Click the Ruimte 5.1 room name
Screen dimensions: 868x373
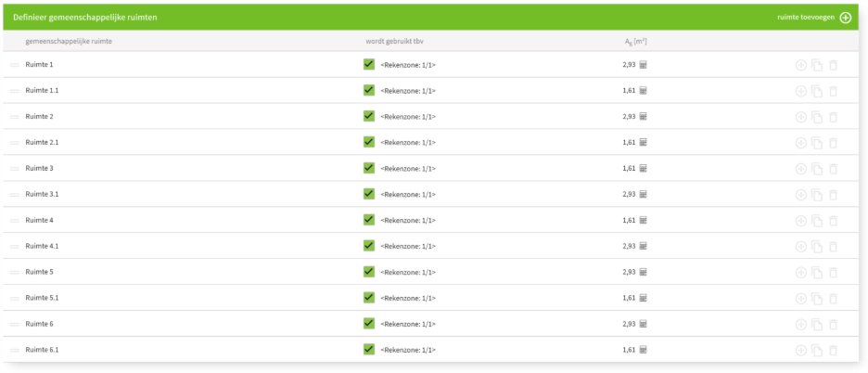[x=42, y=299]
